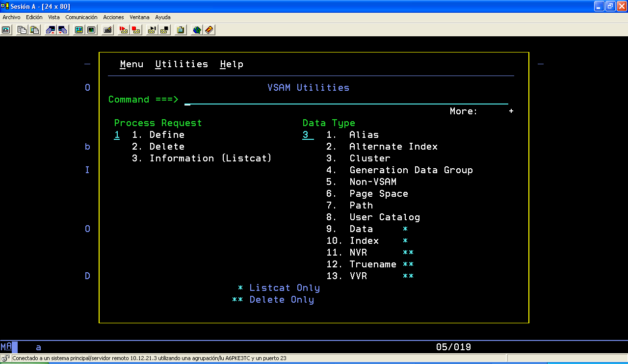Open Help from the VSAM Utilities action bar
628x364 pixels.
tap(232, 64)
